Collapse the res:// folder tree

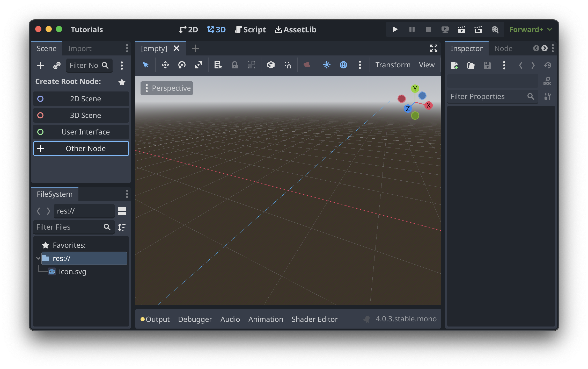point(38,258)
